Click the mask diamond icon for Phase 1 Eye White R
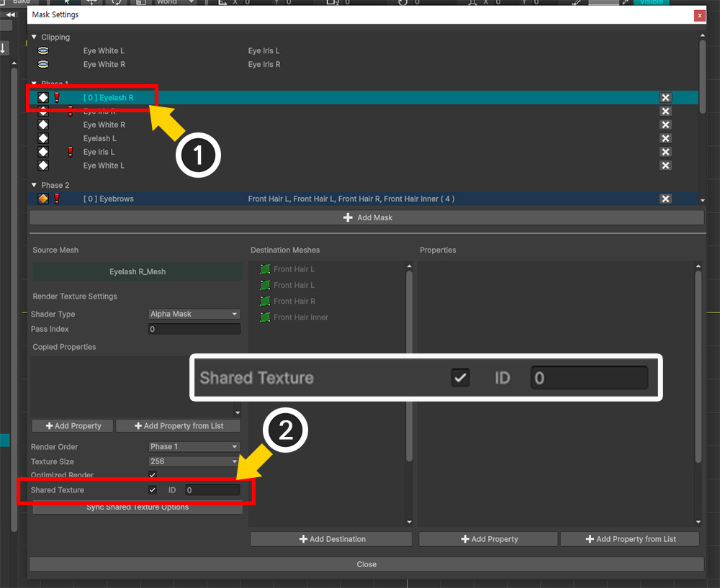 (x=43, y=125)
